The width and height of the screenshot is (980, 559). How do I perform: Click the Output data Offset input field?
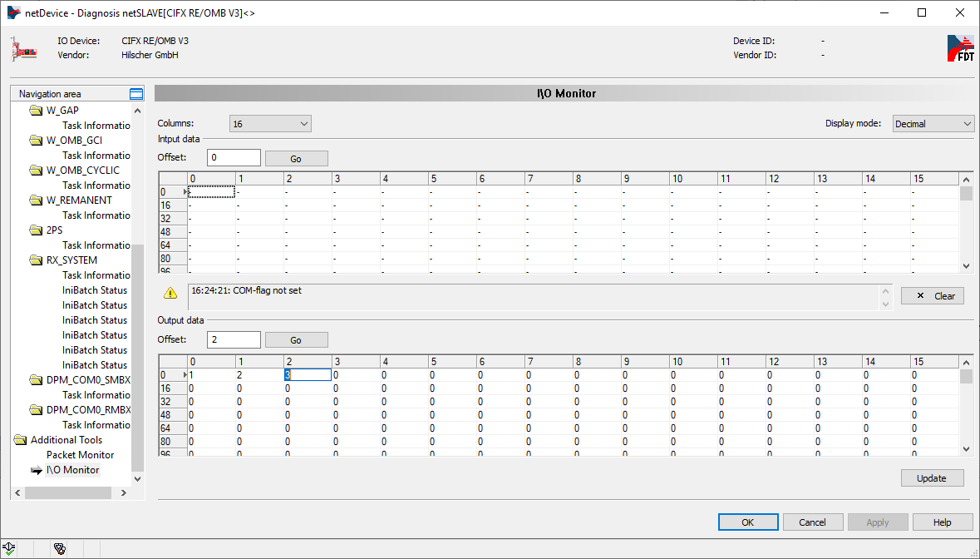pyautogui.click(x=234, y=339)
